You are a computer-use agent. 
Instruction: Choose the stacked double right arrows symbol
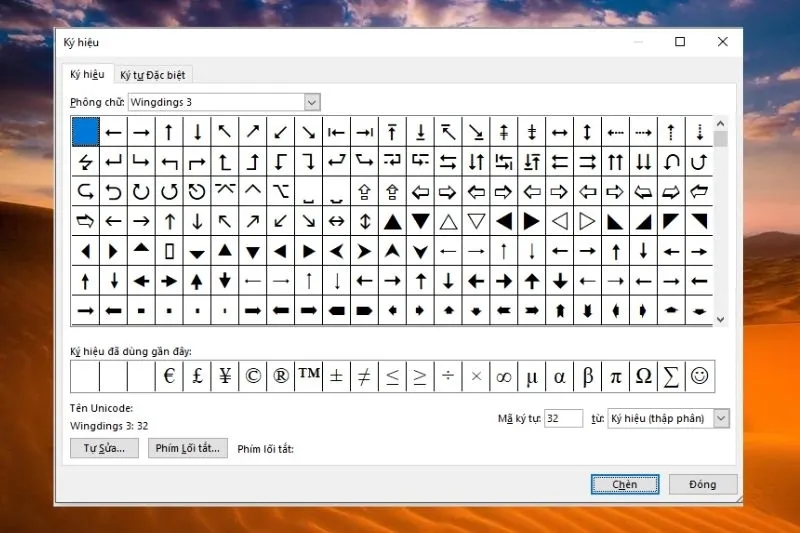click(587, 162)
